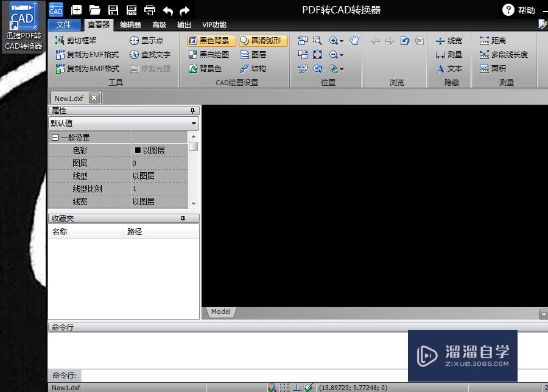Click the 命令行 command input field

(x=244, y=375)
